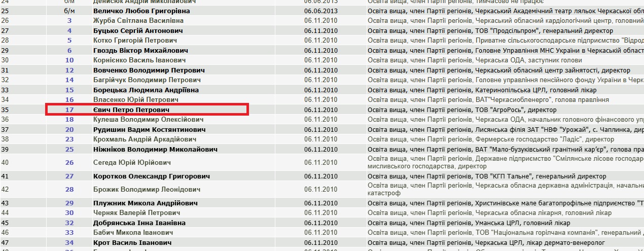Select the name Добрянська Інна Іванівна
Viewport: 644px width, 251px height.
(x=139, y=223)
